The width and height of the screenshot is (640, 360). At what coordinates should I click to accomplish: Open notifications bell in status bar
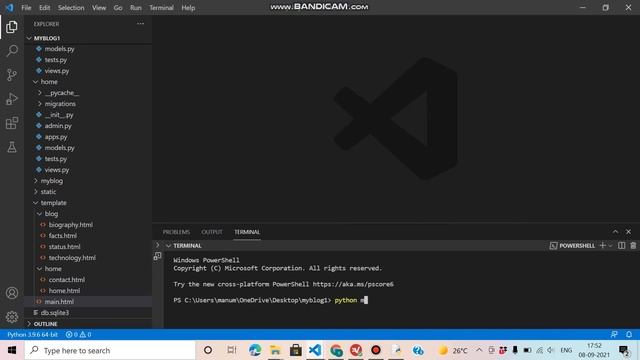[629, 334]
